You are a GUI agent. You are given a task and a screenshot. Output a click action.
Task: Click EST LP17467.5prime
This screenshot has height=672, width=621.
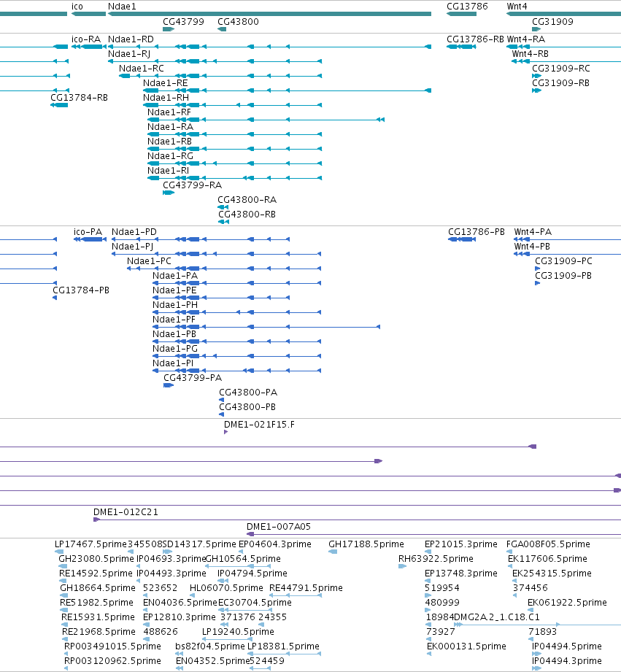pos(59,552)
